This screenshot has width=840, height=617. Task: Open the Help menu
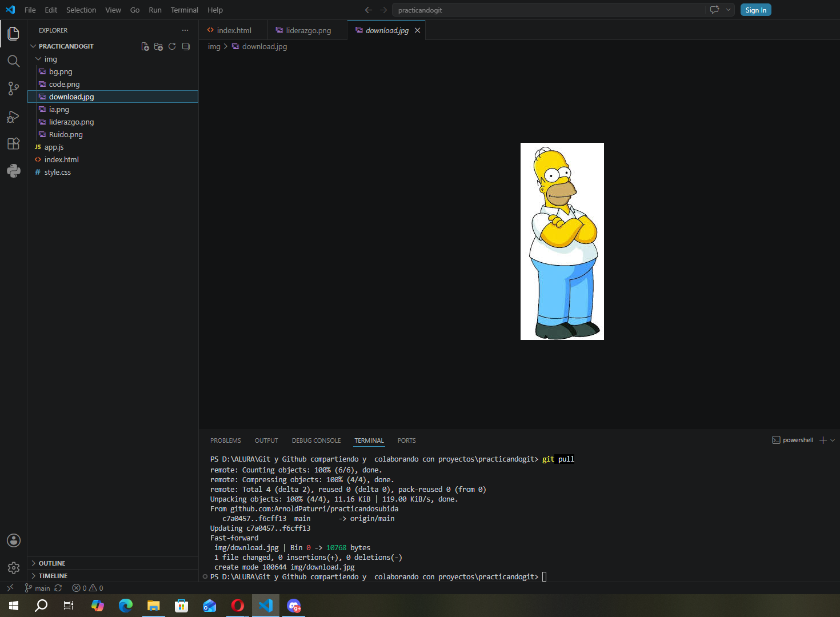(x=215, y=10)
